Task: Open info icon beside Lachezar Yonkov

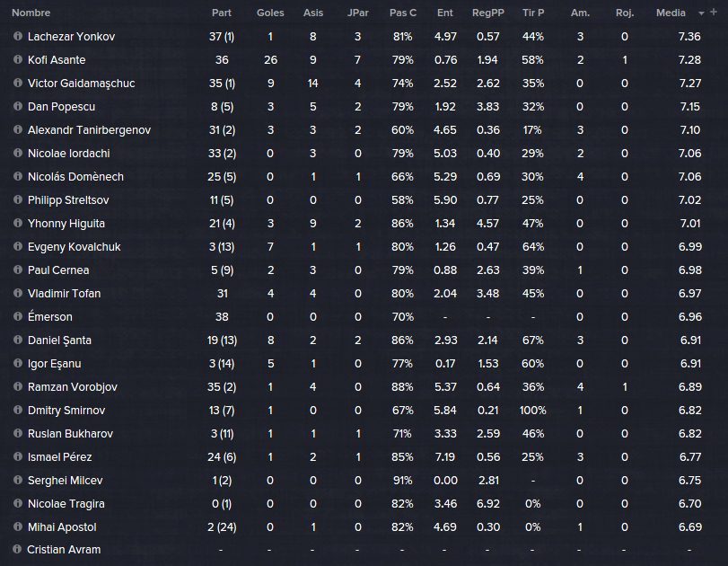Action: [x=18, y=36]
